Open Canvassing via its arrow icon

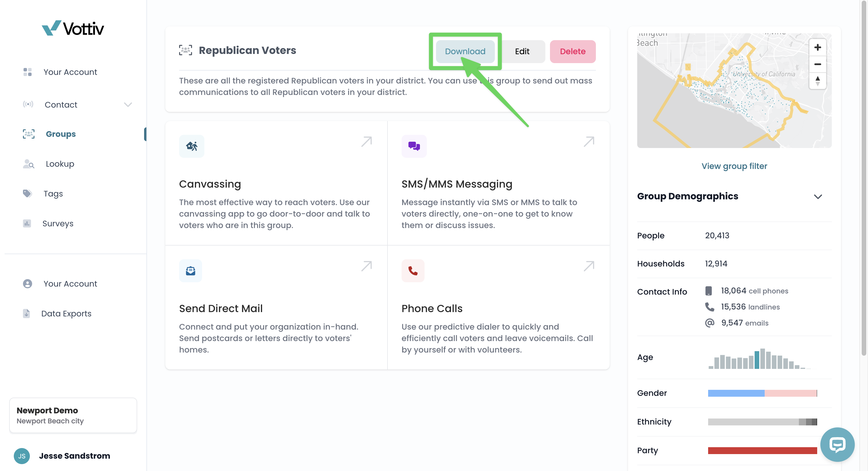point(366,141)
